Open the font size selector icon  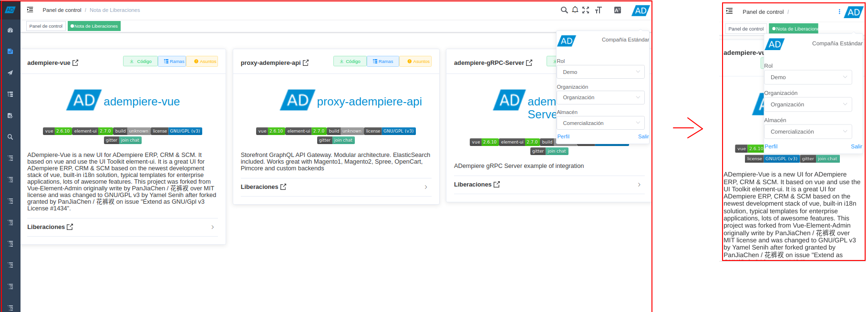(598, 10)
